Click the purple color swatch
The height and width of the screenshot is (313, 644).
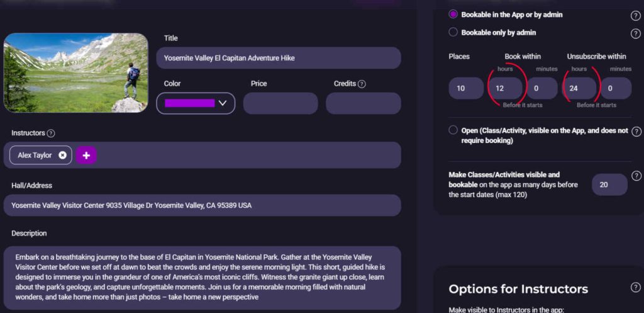(x=189, y=103)
